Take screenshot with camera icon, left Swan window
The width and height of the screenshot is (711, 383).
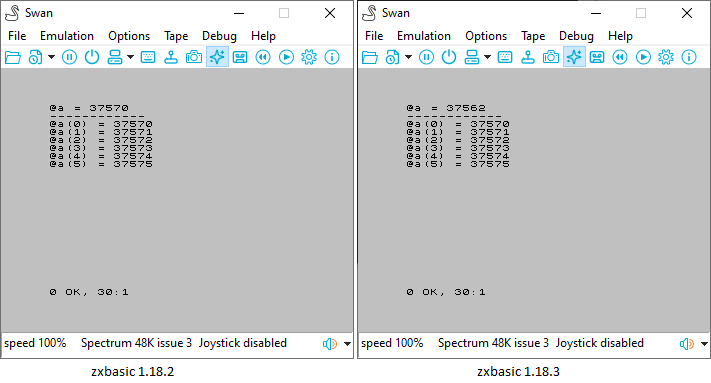point(194,57)
